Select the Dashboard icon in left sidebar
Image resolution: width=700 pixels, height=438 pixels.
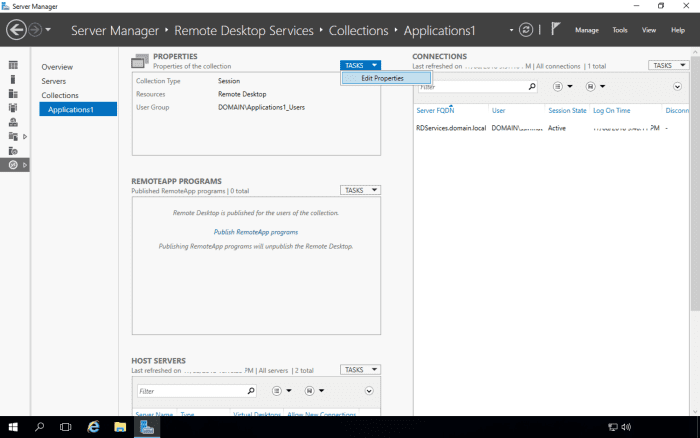(13, 65)
